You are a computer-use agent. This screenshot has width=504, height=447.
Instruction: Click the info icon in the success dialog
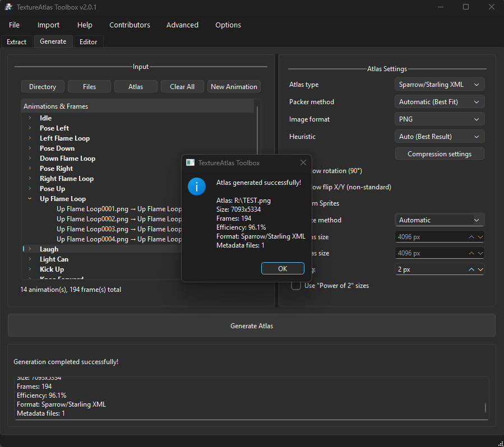[196, 187]
